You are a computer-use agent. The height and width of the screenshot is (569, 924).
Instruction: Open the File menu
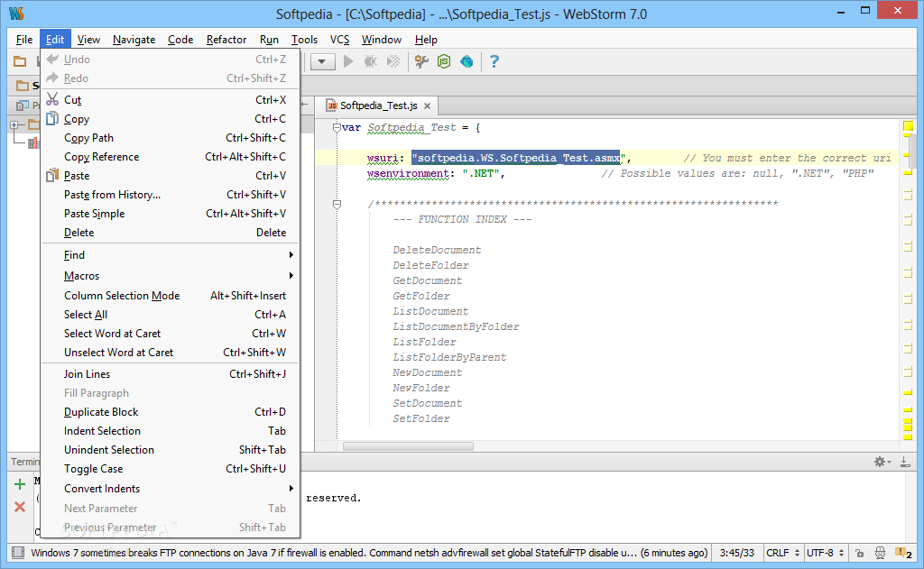pyautogui.click(x=24, y=40)
